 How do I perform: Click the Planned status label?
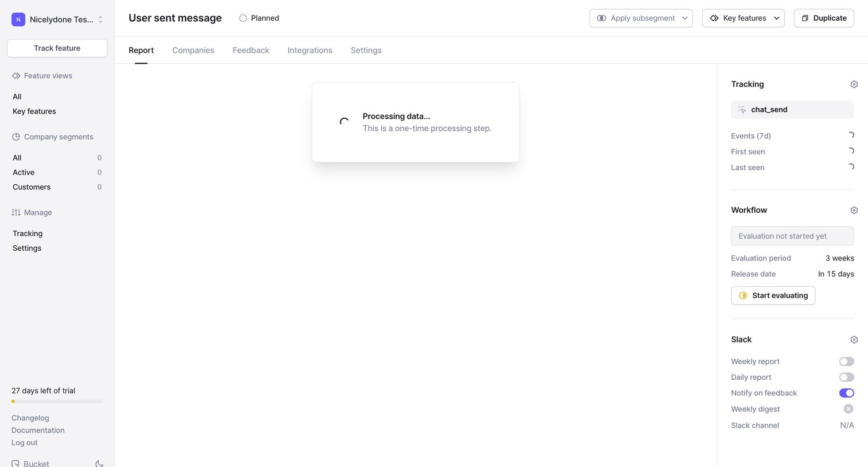tap(265, 18)
